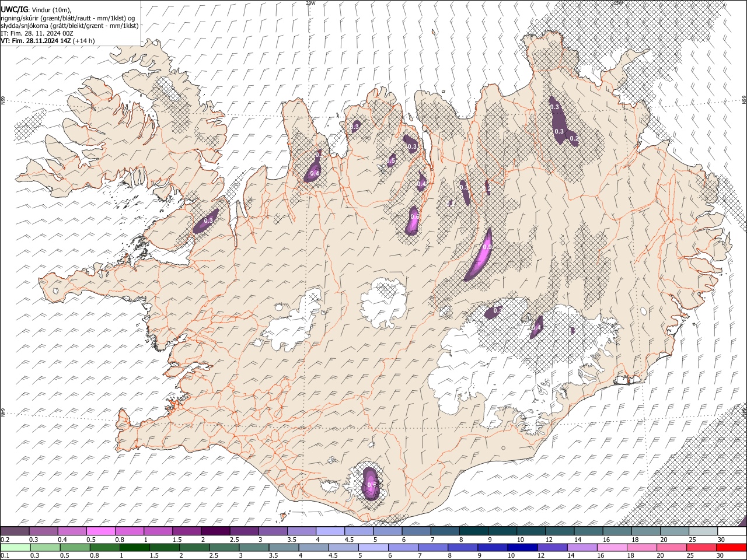This screenshot has width=747, height=560.
Task: Select the 'VT: Fim. 28.11.2024 14Z (+14 h)' line
Action: (47, 41)
